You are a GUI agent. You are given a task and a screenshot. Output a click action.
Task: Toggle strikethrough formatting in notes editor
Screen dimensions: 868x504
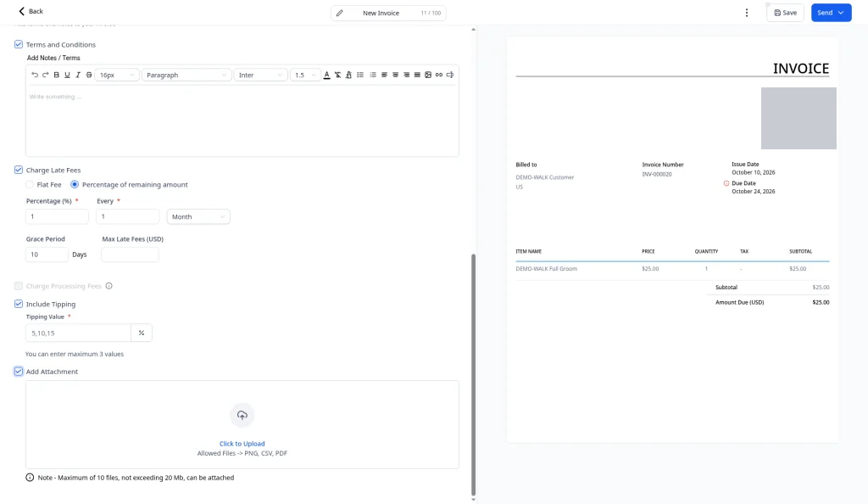pos(88,75)
